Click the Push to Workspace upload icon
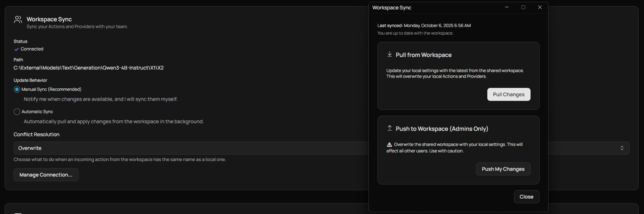The width and height of the screenshot is (644, 214). (389, 128)
